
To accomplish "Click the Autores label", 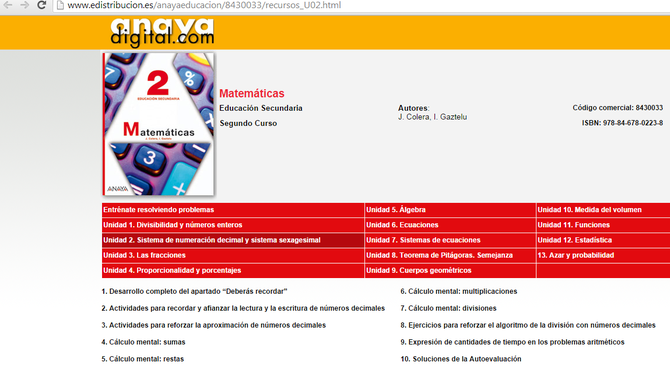I will click(x=413, y=108).
